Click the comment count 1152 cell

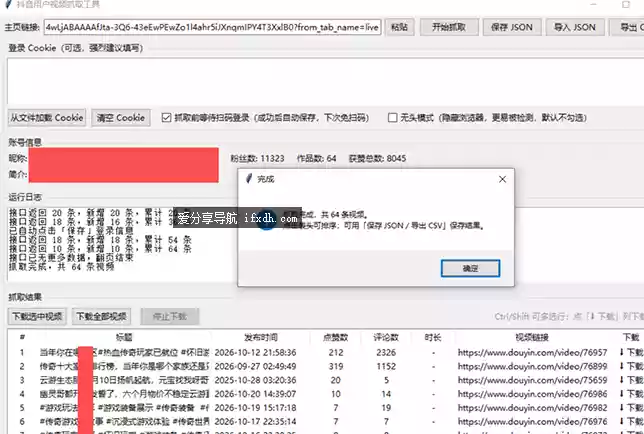point(386,366)
